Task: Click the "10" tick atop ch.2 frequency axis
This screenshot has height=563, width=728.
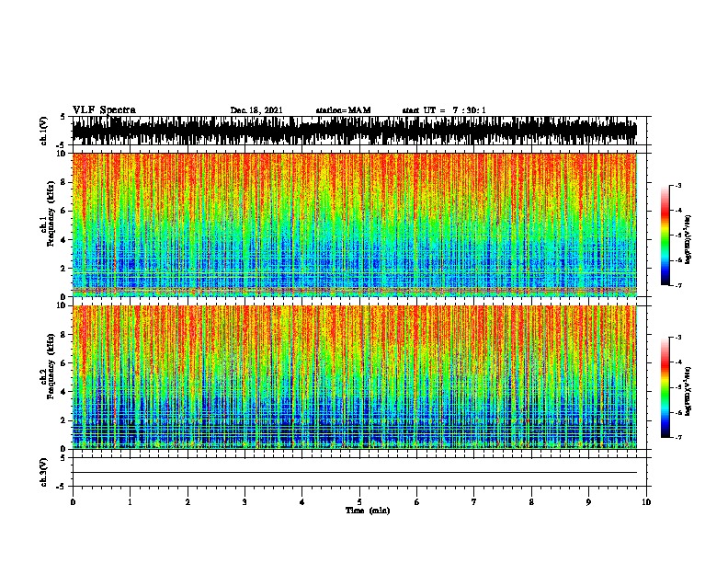Action: click(x=63, y=305)
